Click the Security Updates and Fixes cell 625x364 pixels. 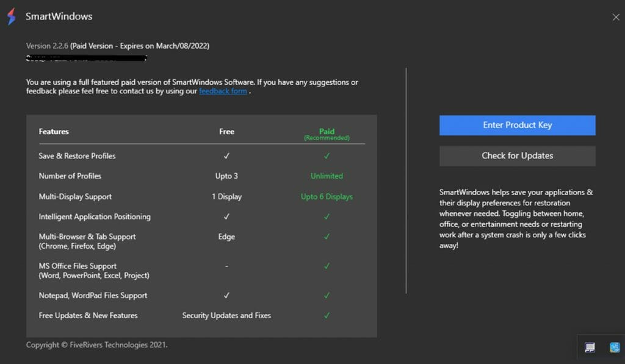coord(226,315)
